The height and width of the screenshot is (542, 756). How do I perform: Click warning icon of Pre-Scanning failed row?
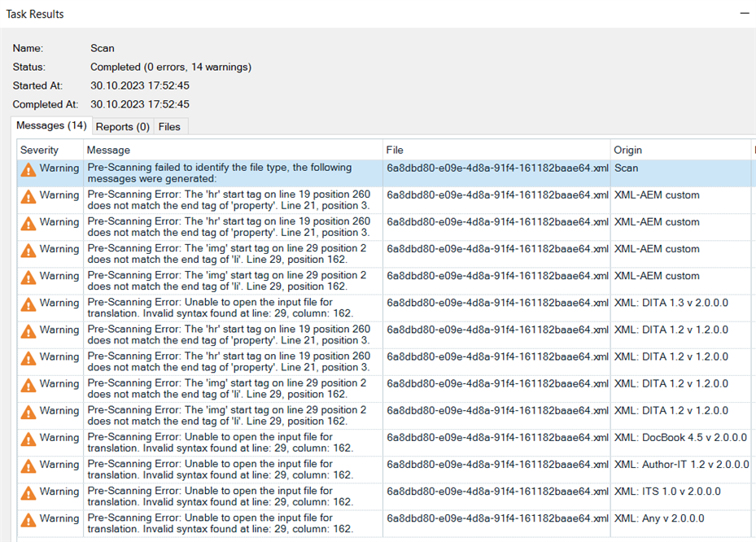click(28, 170)
